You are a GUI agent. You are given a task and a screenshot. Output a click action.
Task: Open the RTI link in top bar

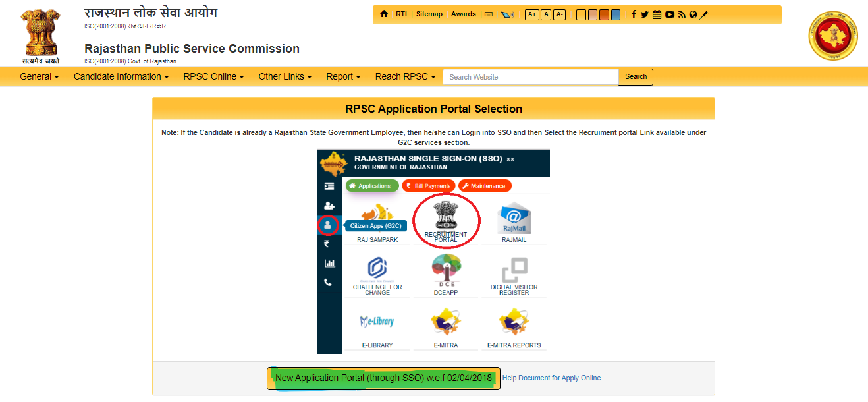[x=401, y=14]
